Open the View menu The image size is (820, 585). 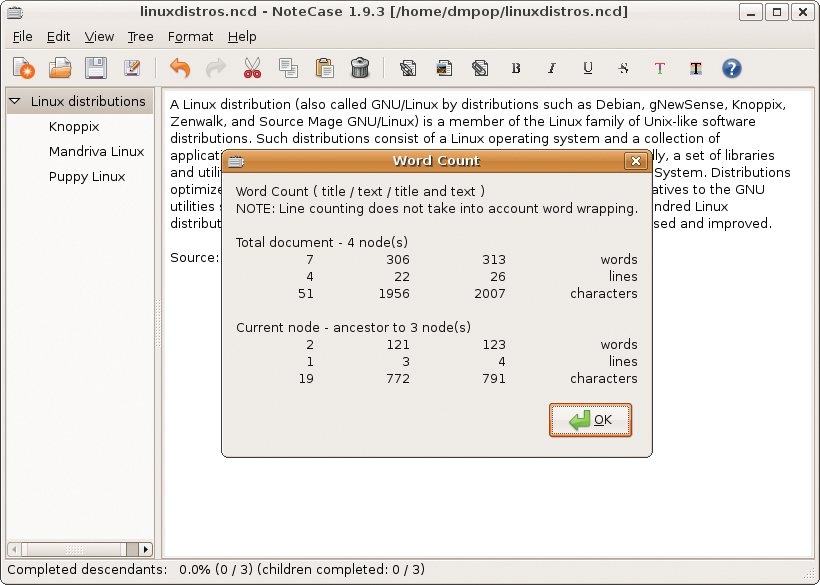tap(99, 37)
